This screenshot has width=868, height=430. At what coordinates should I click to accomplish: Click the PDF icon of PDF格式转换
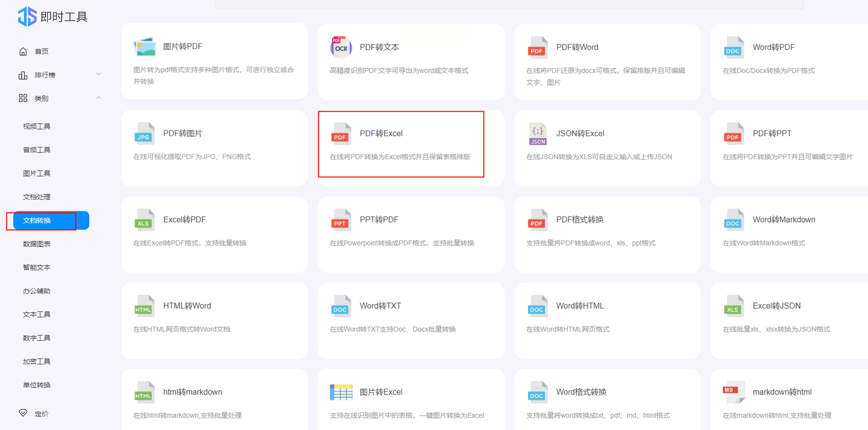click(538, 219)
